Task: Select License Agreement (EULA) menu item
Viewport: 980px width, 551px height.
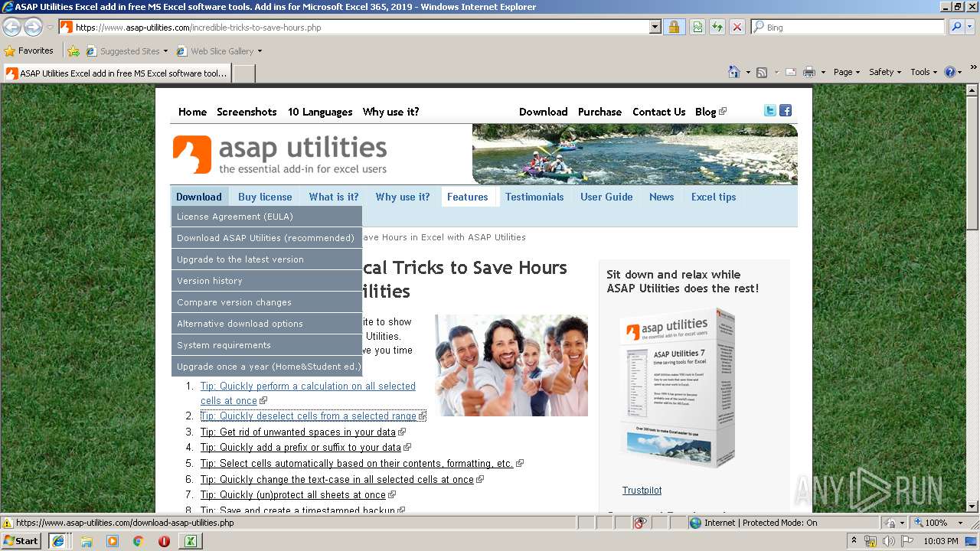Action: tap(266, 217)
